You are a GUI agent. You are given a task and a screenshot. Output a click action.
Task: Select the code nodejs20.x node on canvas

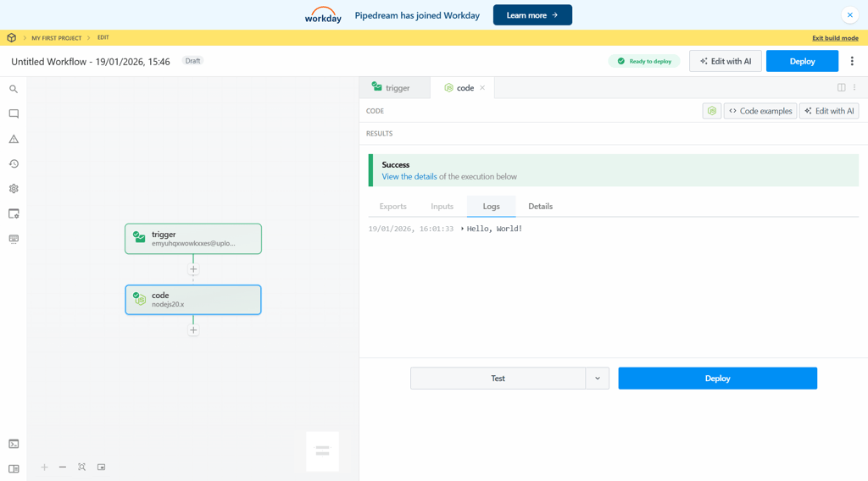click(x=193, y=300)
